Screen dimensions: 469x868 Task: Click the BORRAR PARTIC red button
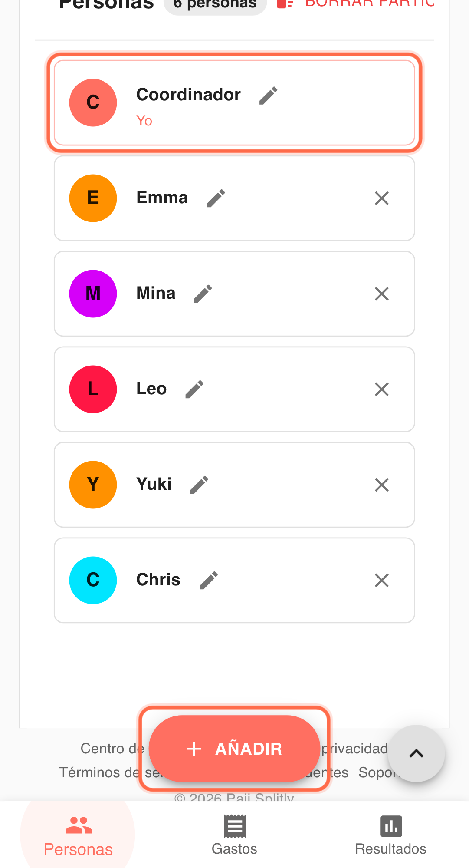[x=356, y=3]
